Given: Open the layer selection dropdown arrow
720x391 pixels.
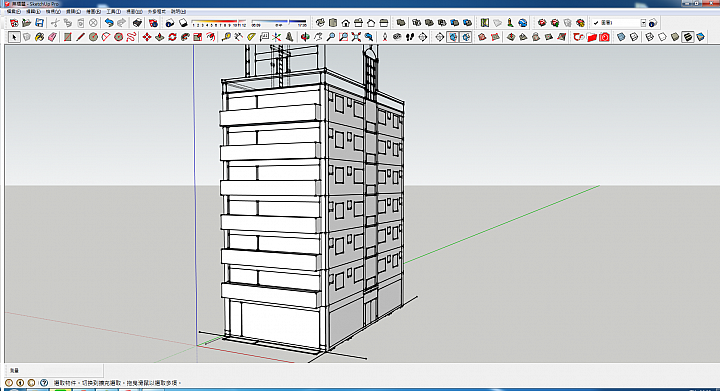Looking at the screenshot, I should coord(643,22).
